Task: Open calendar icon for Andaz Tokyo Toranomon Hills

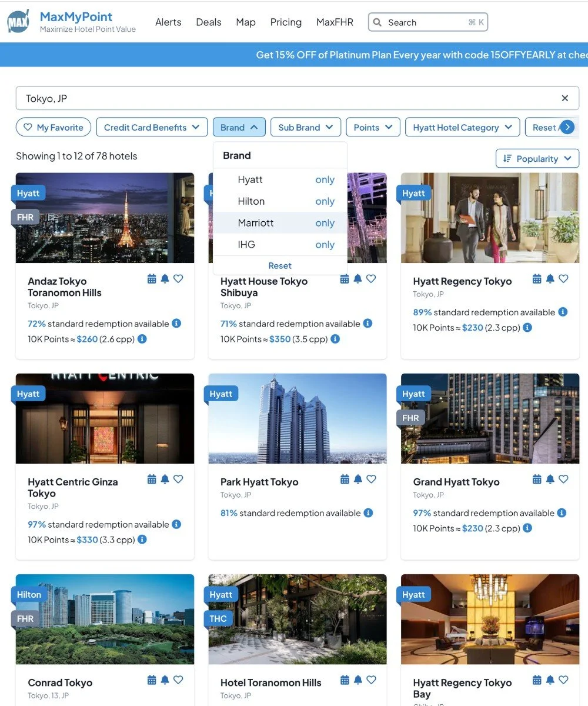Action: click(152, 279)
